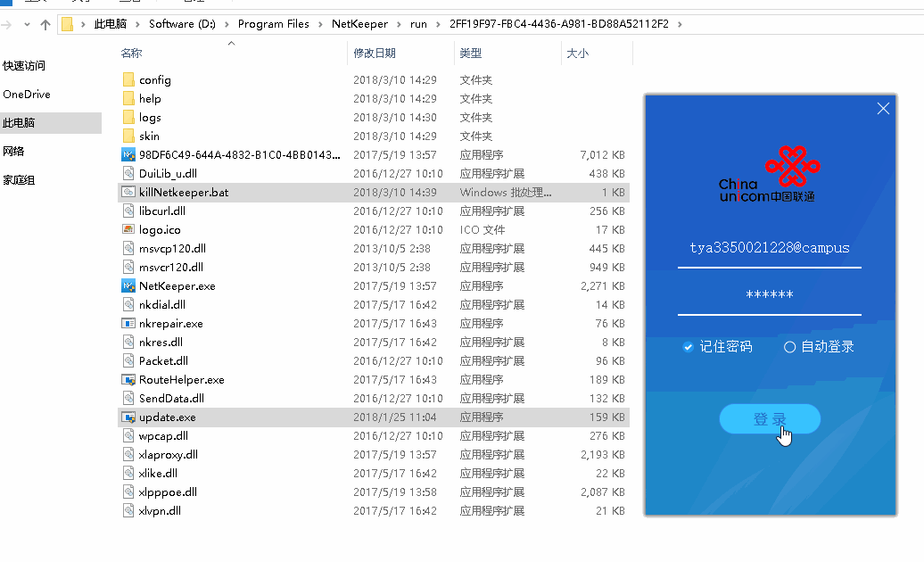Expand the chevron after the 2FF19F97 folder path
Image resolution: width=924 pixels, height=562 pixels.
[680, 24]
